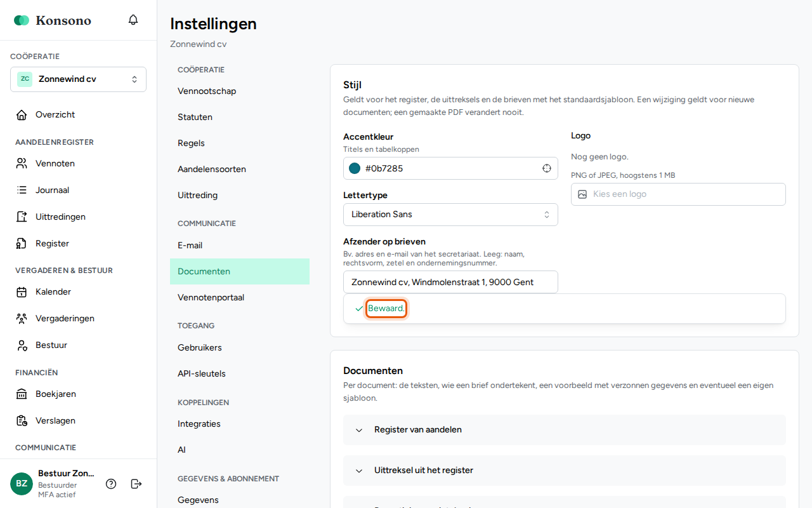Open the Lettertype Liberation Sans dropdown

tap(450, 215)
